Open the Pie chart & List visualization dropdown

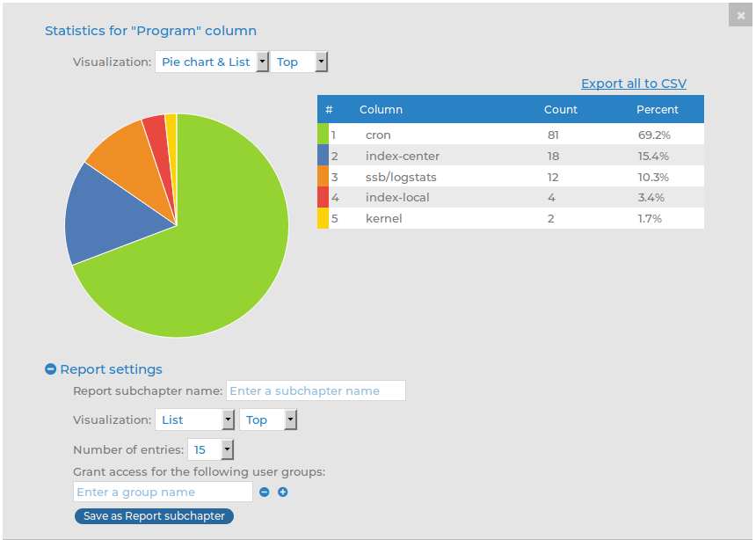pos(211,62)
